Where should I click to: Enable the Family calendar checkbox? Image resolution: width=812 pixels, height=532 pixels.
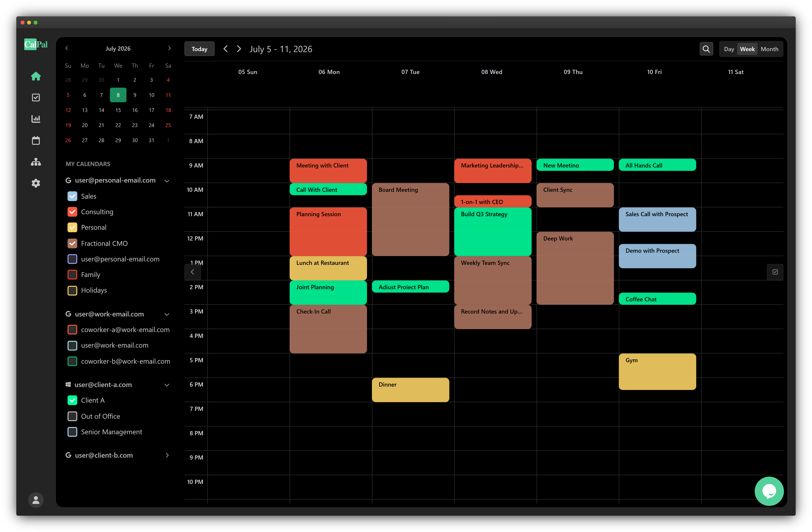pos(72,275)
